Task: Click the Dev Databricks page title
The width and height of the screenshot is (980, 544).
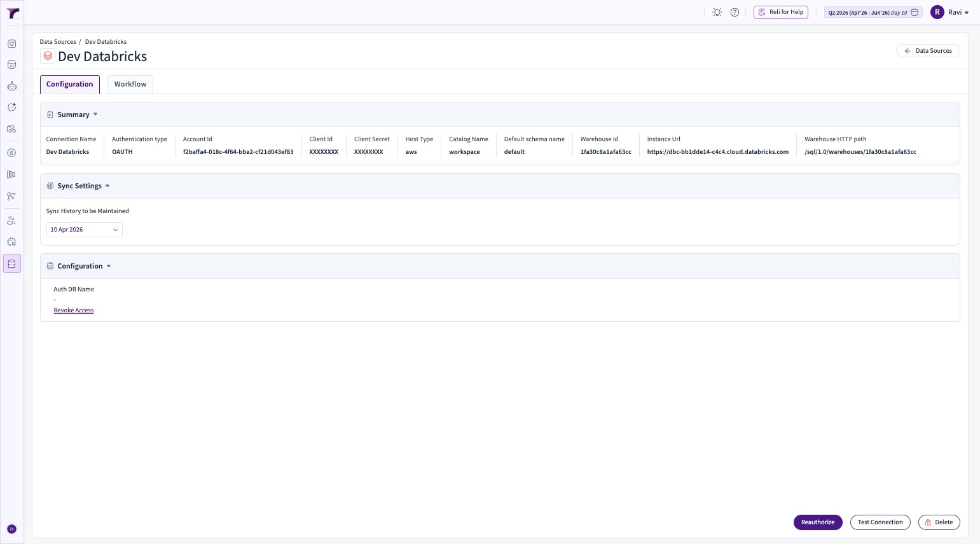Action: (102, 57)
